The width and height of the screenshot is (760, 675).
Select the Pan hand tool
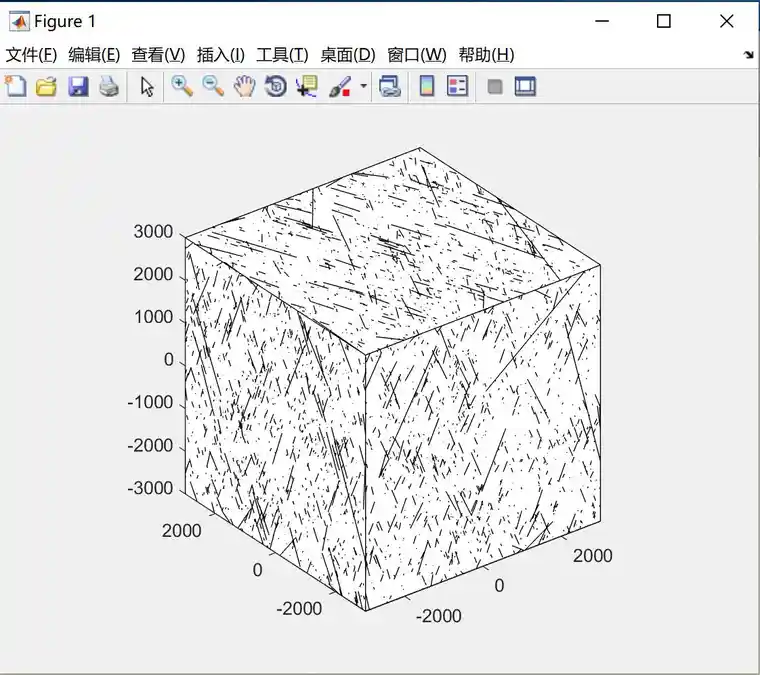pyautogui.click(x=244, y=87)
